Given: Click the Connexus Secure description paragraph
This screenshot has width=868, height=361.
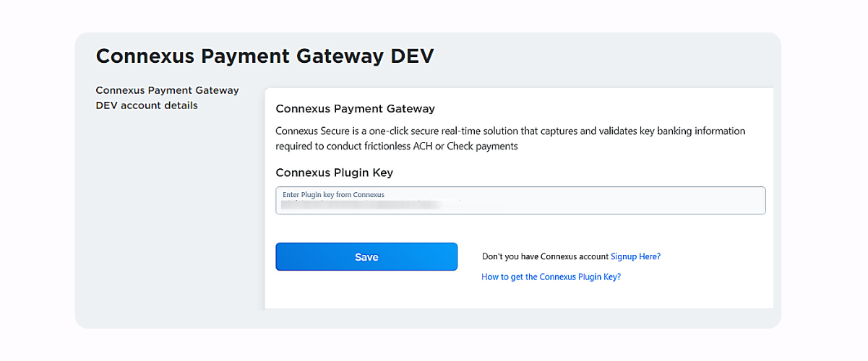Looking at the screenshot, I should [x=510, y=139].
